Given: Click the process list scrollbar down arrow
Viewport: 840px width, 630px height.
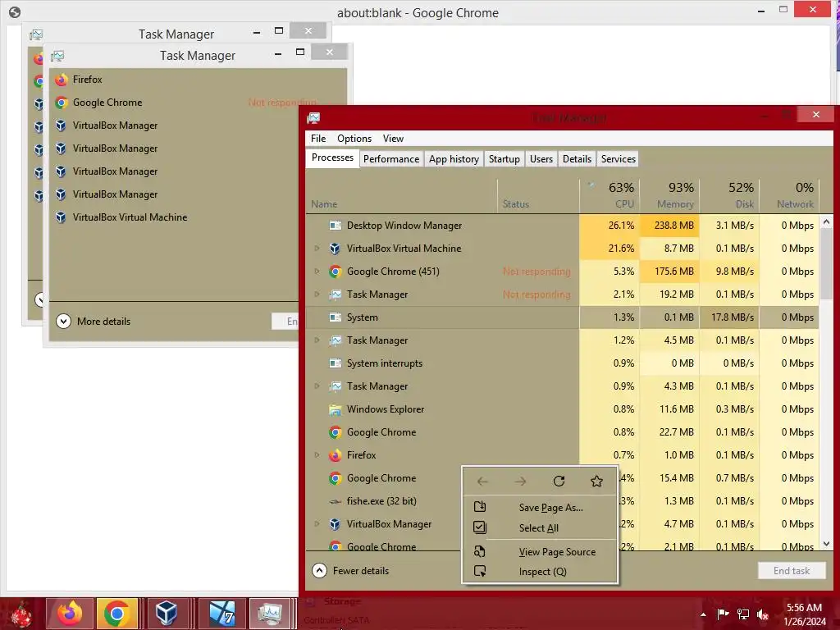Looking at the screenshot, I should pyautogui.click(x=827, y=543).
